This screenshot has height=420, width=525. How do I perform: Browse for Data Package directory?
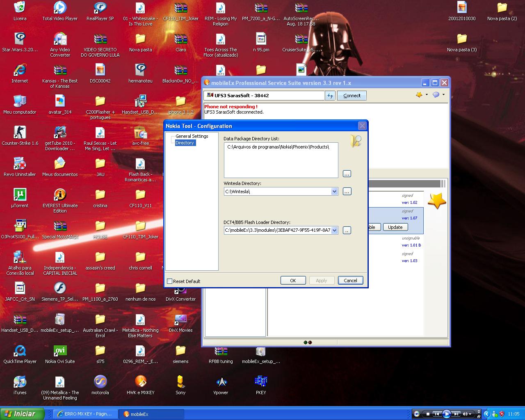[x=347, y=174]
